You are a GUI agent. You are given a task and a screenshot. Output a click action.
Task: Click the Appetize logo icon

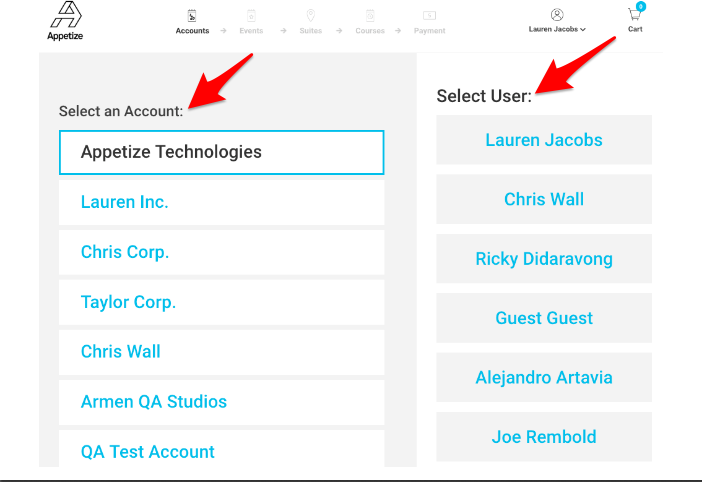(66, 15)
